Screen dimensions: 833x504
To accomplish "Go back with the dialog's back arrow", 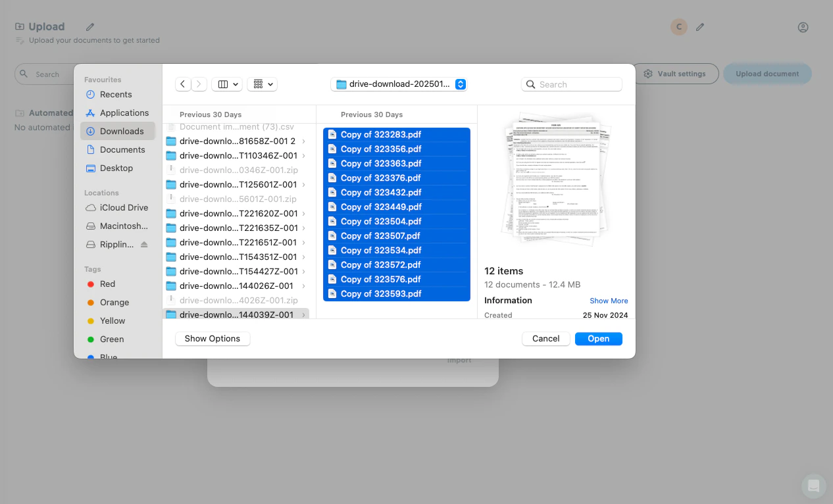I will (x=183, y=84).
